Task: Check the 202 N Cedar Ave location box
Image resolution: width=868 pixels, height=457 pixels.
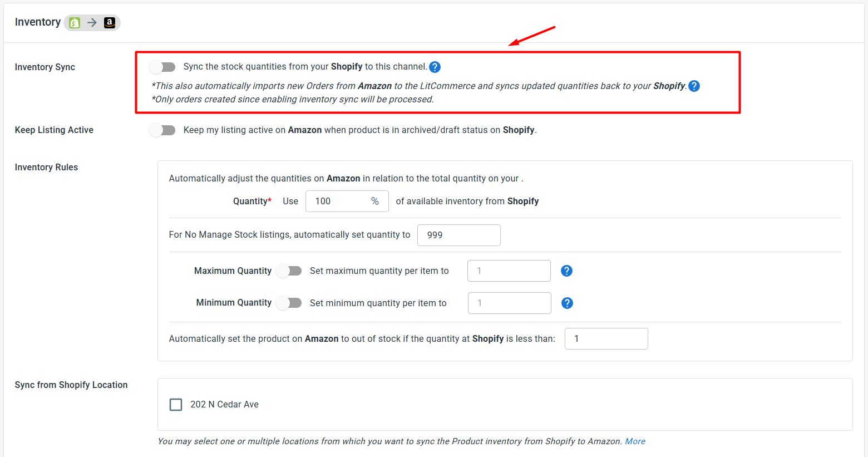Action: pos(176,405)
